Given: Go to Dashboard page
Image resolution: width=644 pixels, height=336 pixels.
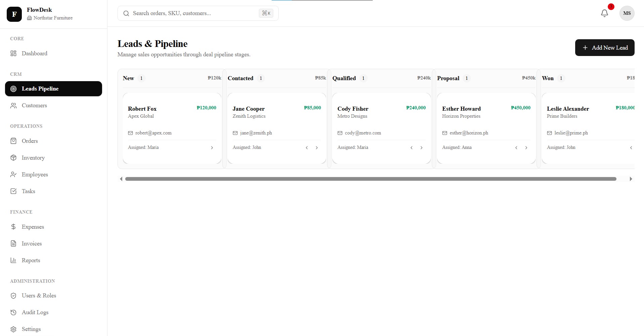Looking at the screenshot, I should (53, 53).
